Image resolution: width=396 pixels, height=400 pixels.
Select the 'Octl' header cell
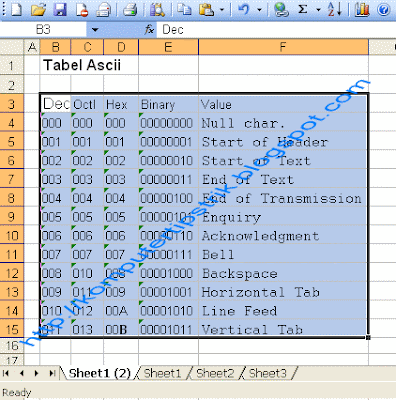(87, 104)
